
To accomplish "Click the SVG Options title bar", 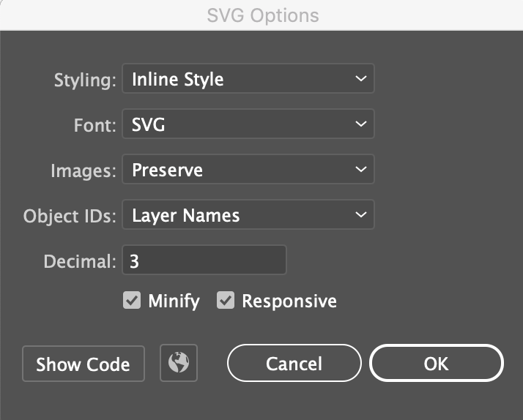I will pyautogui.click(x=261, y=15).
